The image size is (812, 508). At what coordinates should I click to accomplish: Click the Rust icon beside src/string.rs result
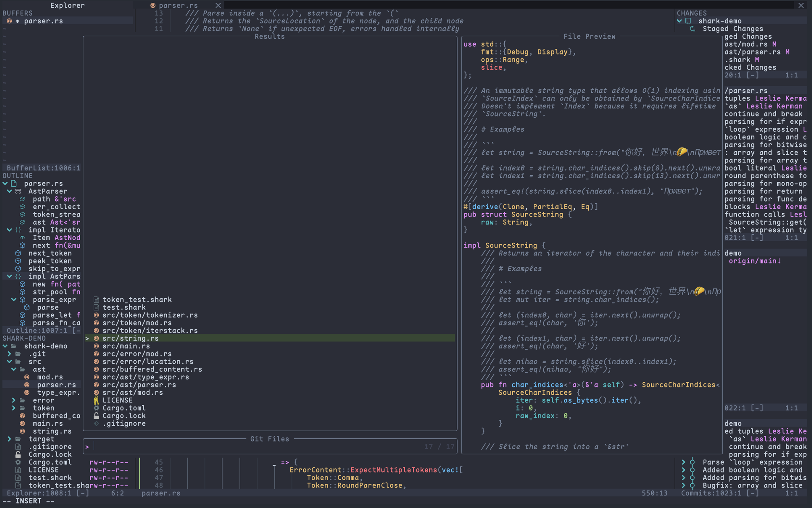(x=96, y=338)
